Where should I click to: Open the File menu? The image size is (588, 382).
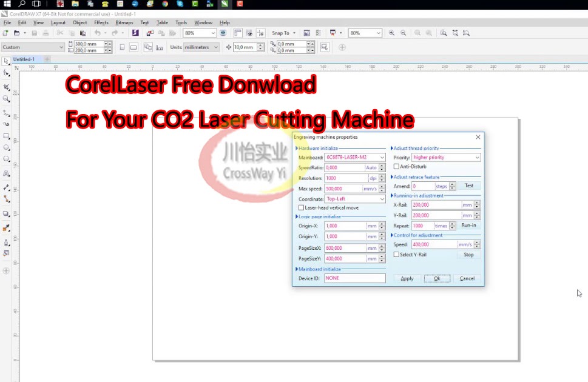coord(7,22)
